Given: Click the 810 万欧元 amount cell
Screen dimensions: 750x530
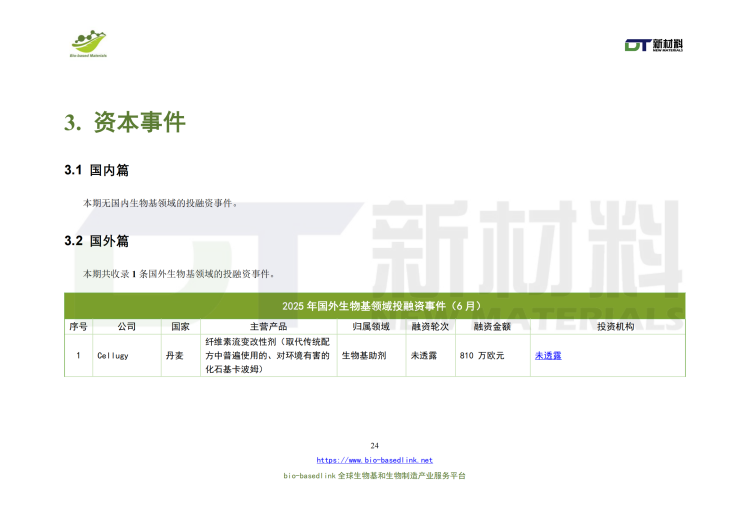Looking at the screenshot, I should [482, 356].
